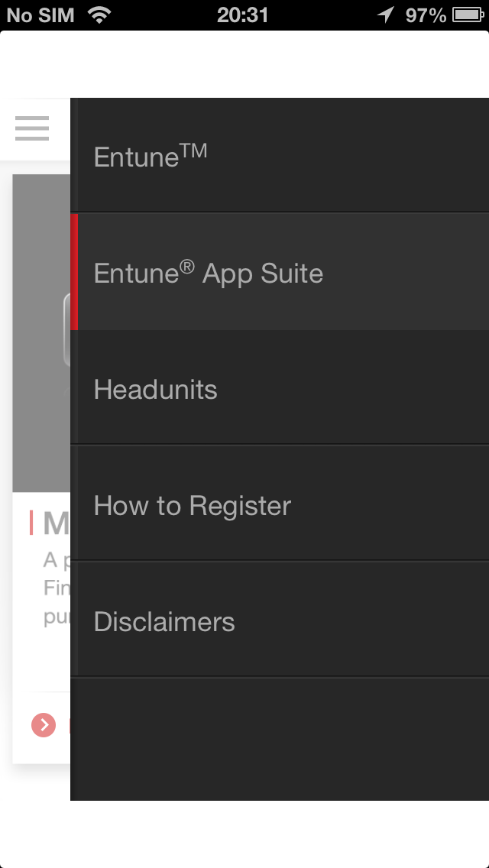
Task: Click the phone graphic in gray banner
Action: point(66,331)
